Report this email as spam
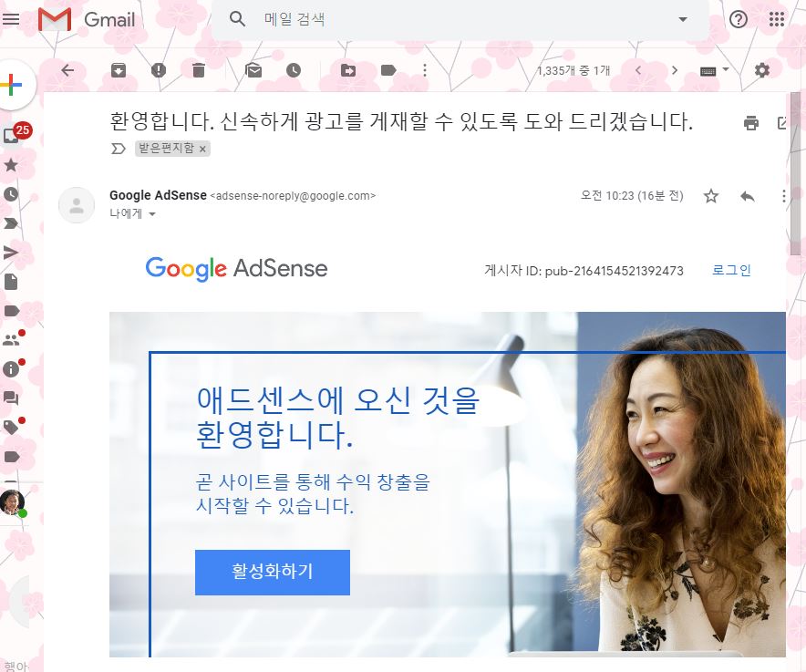The image size is (806, 672). pos(159,70)
